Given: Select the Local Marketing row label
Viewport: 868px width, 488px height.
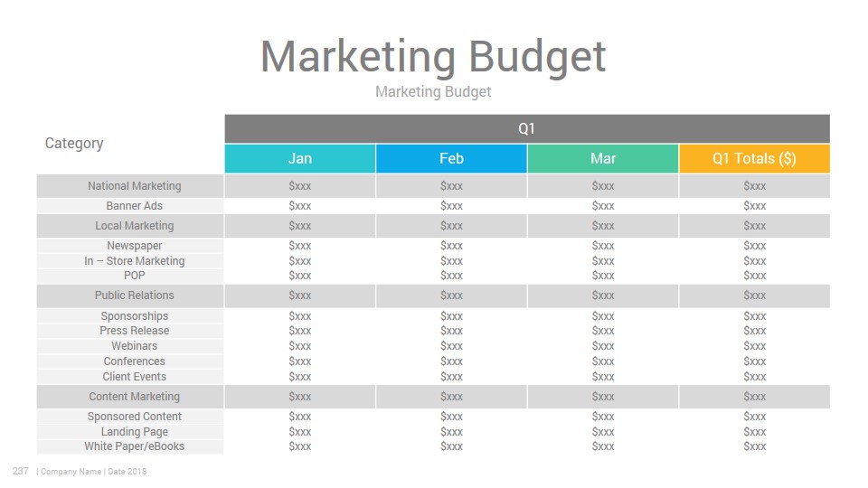Looking at the screenshot, I should [135, 226].
